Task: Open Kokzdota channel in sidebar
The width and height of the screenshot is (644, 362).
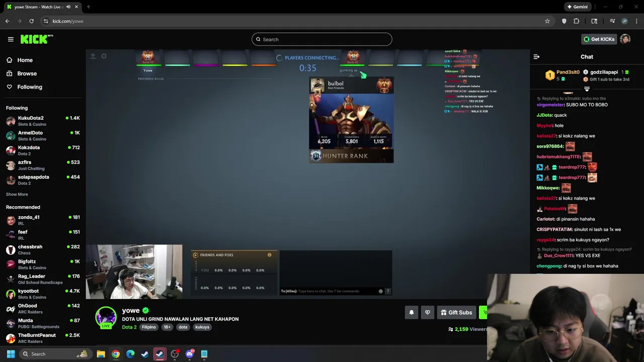Action: [43, 150]
